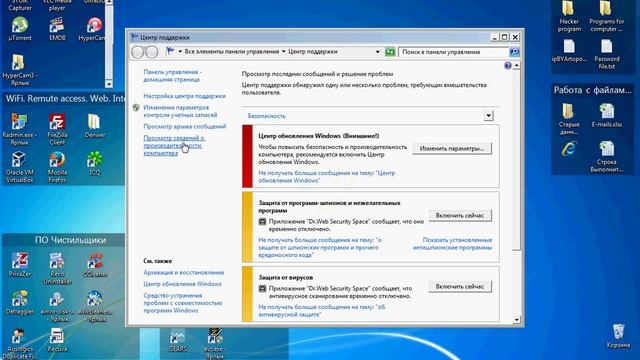Turn off messages about 'антивирусной защите'
Image resolution: width=640 pixels, height=360 pixels.
[x=322, y=311]
